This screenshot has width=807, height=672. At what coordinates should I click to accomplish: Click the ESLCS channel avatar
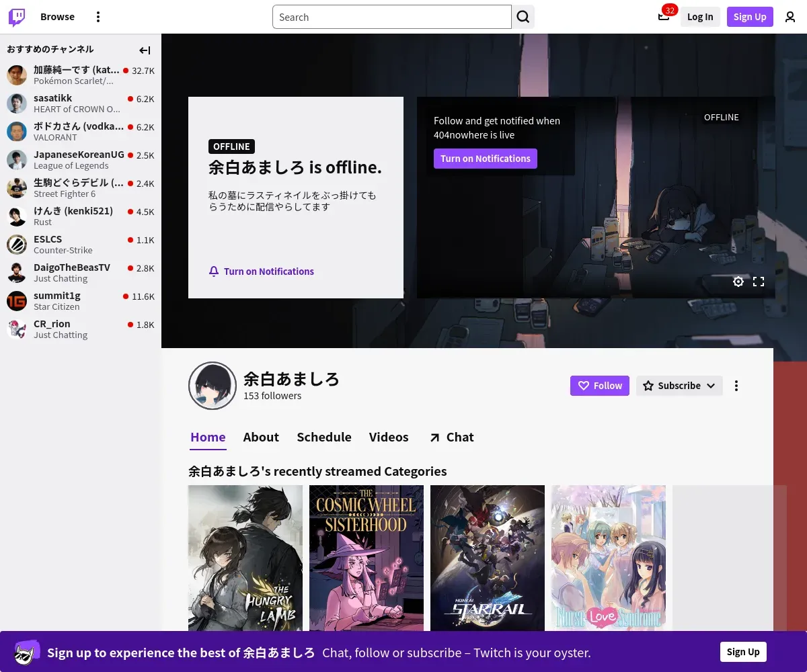[x=17, y=245]
